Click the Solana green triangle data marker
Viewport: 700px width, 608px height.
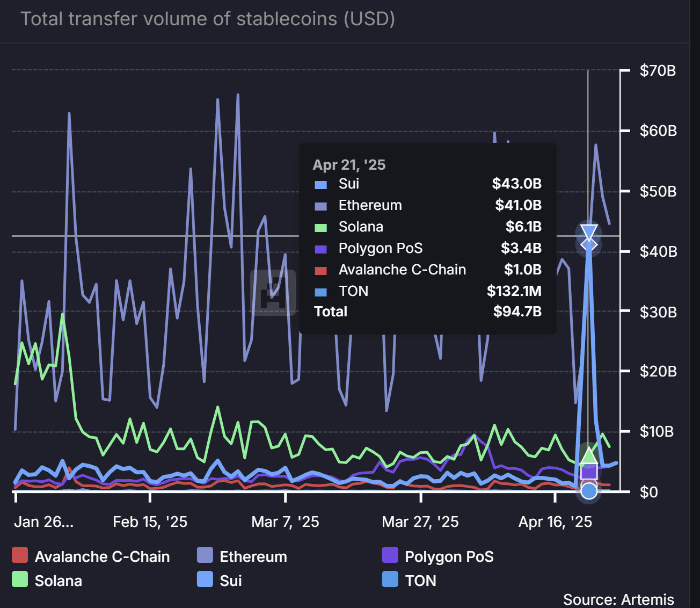(589, 455)
